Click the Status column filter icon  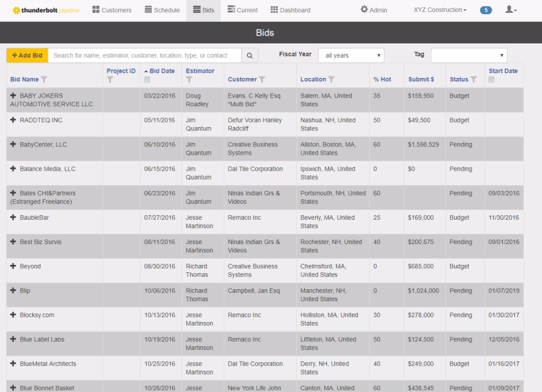474,80
